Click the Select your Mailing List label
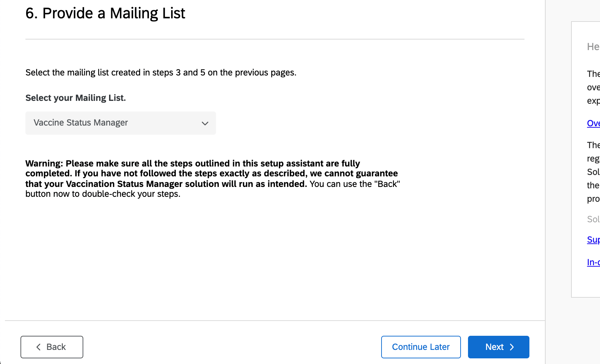The width and height of the screenshot is (600, 364). point(75,98)
